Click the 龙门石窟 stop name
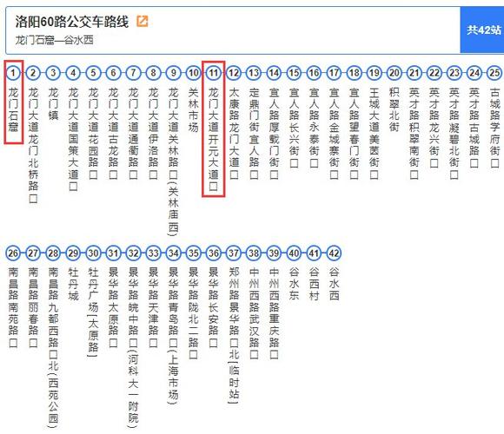This screenshot has width=504, height=434. coord(13,109)
